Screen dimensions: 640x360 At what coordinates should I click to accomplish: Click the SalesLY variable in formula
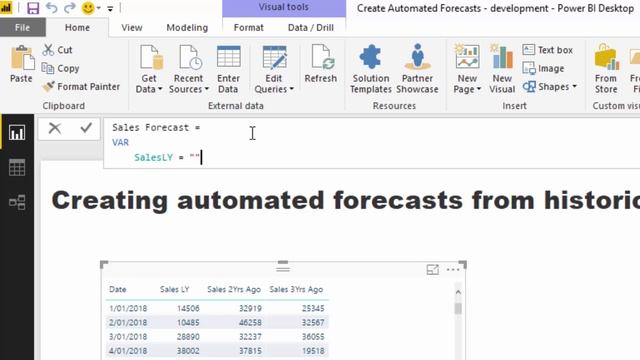(153, 158)
